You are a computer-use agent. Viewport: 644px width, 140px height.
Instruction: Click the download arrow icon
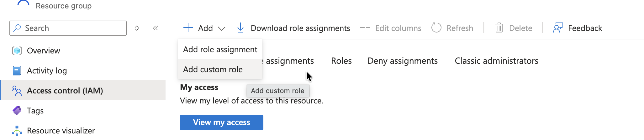click(240, 28)
